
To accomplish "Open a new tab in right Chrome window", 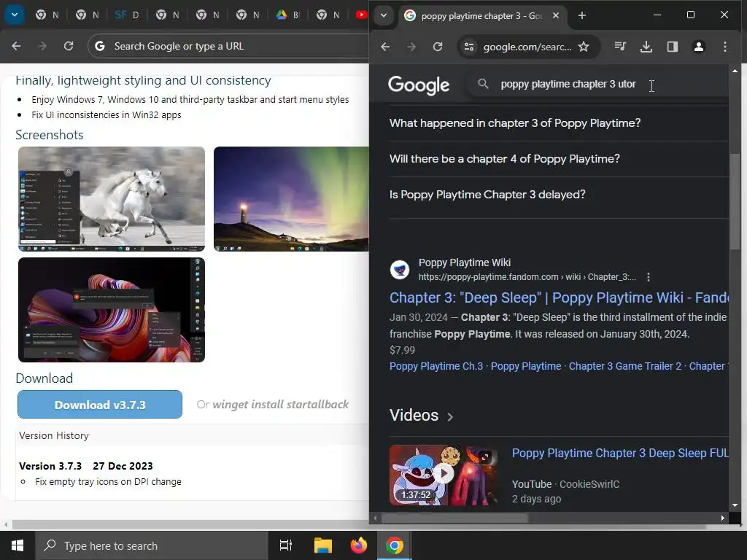I will tap(581, 16).
